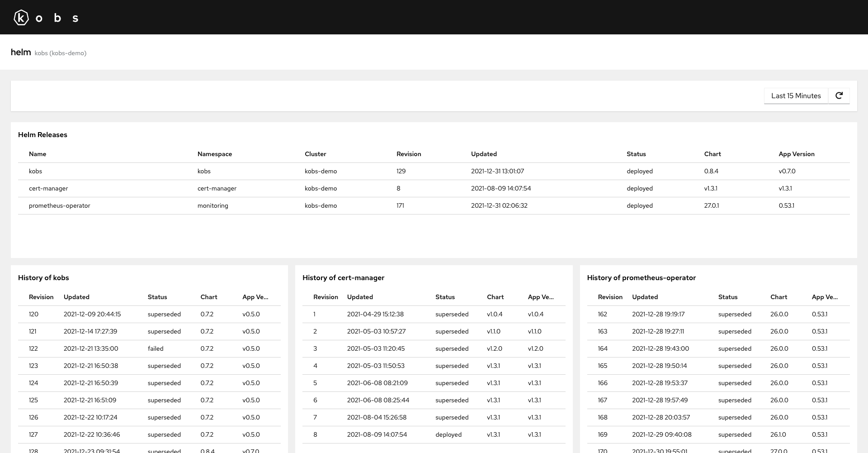Image resolution: width=868 pixels, height=453 pixels.
Task: Click the History of kobs panel title
Action: pyautogui.click(x=43, y=277)
